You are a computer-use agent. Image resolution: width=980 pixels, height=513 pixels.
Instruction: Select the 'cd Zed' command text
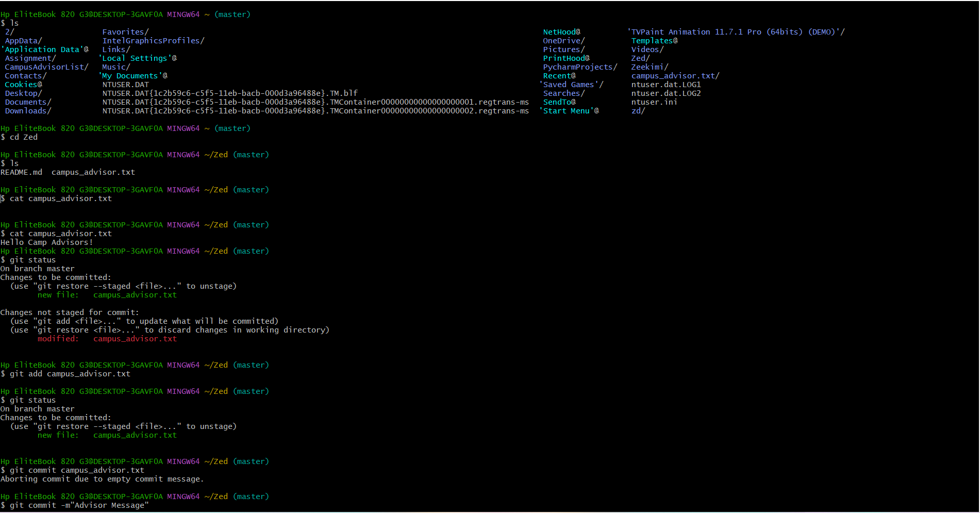(23, 137)
